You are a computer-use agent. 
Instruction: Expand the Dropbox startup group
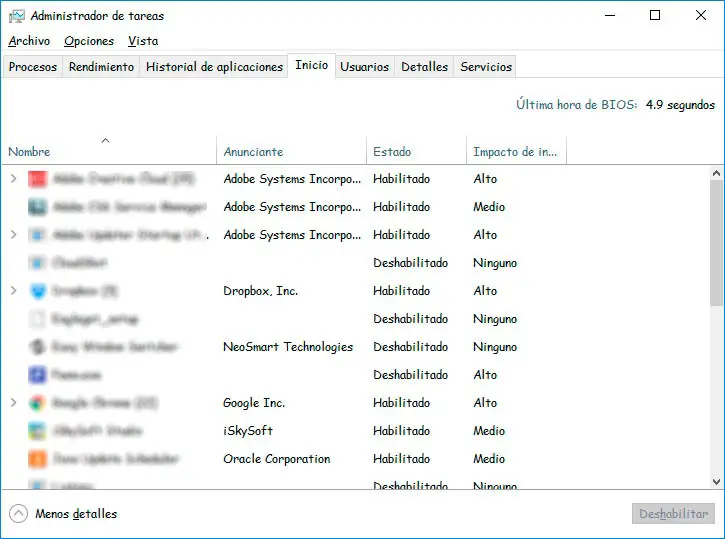coord(13,291)
